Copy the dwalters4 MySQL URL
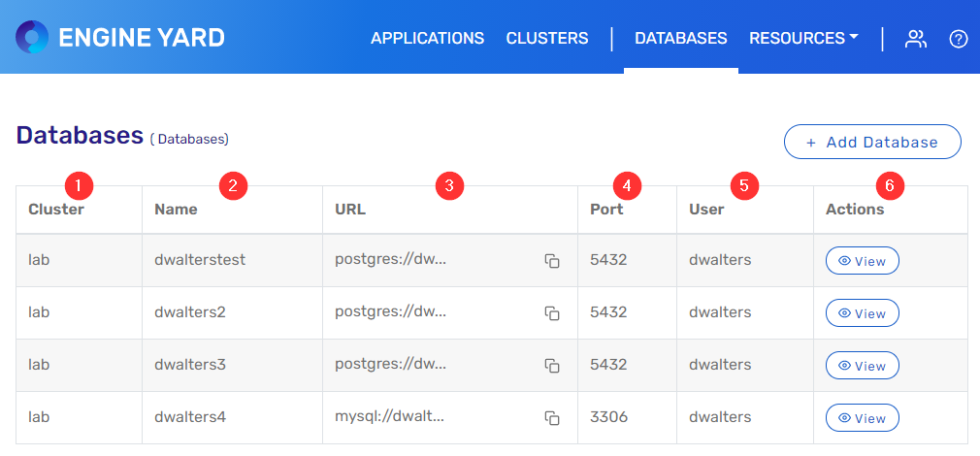 pos(552,418)
